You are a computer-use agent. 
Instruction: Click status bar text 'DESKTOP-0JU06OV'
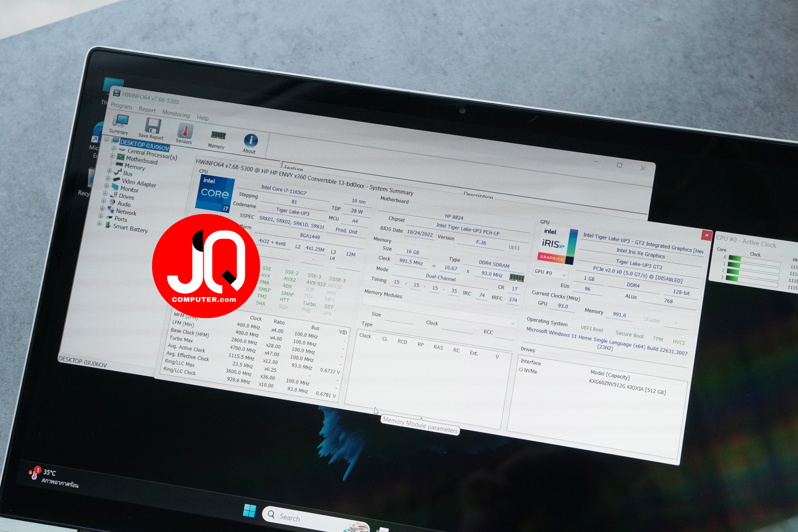pos(83,362)
